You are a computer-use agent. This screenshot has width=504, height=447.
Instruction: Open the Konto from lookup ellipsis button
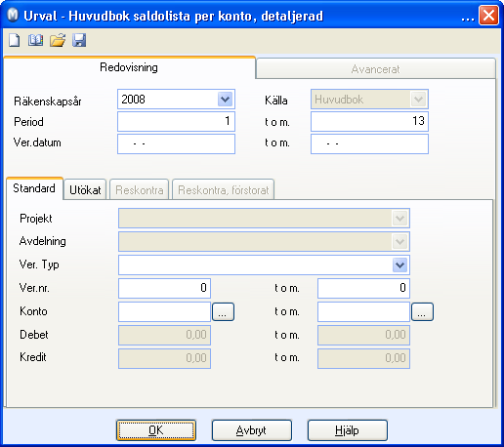(223, 312)
